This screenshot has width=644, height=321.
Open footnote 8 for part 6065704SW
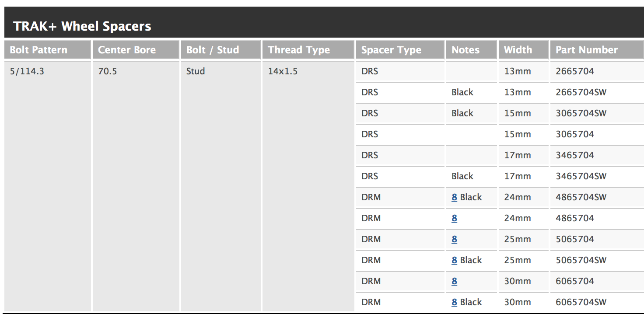point(454,302)
